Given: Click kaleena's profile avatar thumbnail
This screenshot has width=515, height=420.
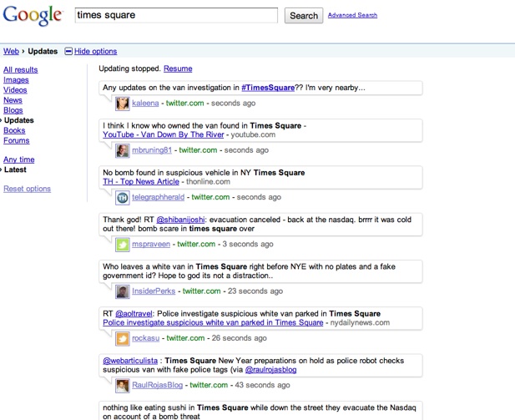Looking at the screenshot, I should [x=123, y=104].
